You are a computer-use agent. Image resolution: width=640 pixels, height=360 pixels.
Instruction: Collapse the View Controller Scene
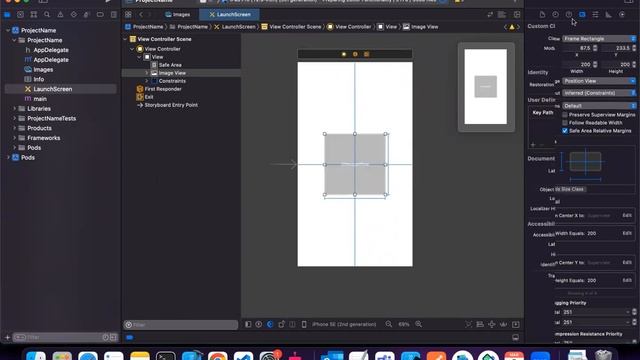point(125,39)
